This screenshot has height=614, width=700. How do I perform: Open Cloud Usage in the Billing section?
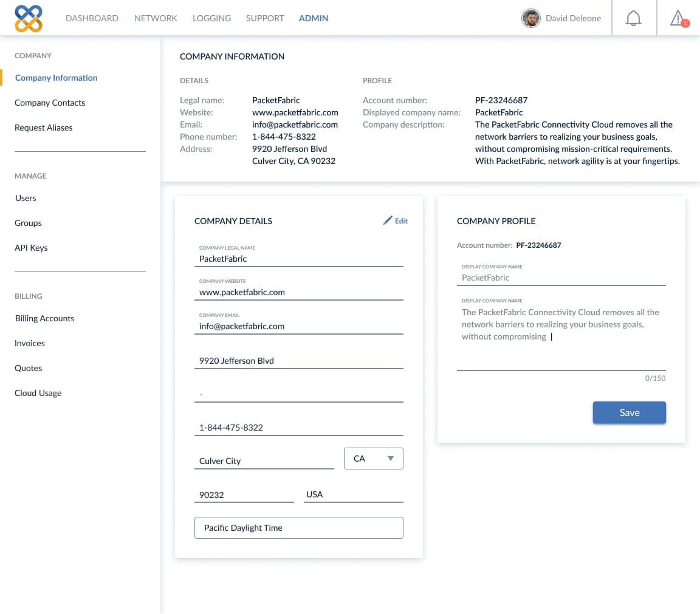(38, 394)
